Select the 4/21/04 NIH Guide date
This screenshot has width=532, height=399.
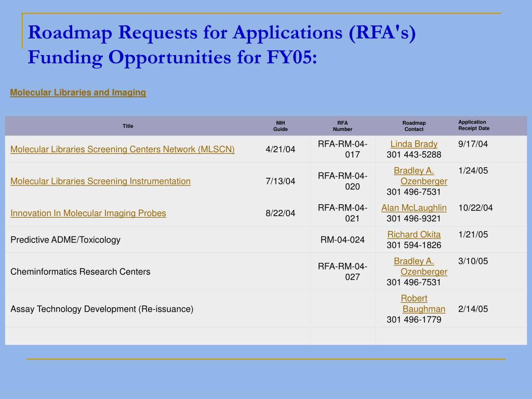[x=280, y=149]
